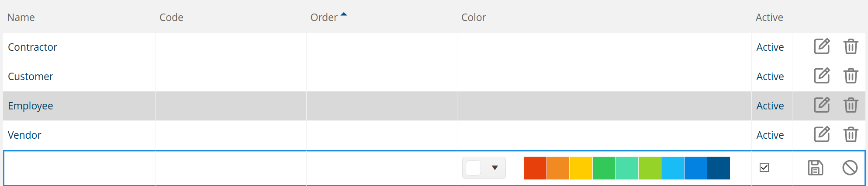Sort by the Name column header
Image resolution: width=868 pixels, height=186 pixels.
click(21, 17)
